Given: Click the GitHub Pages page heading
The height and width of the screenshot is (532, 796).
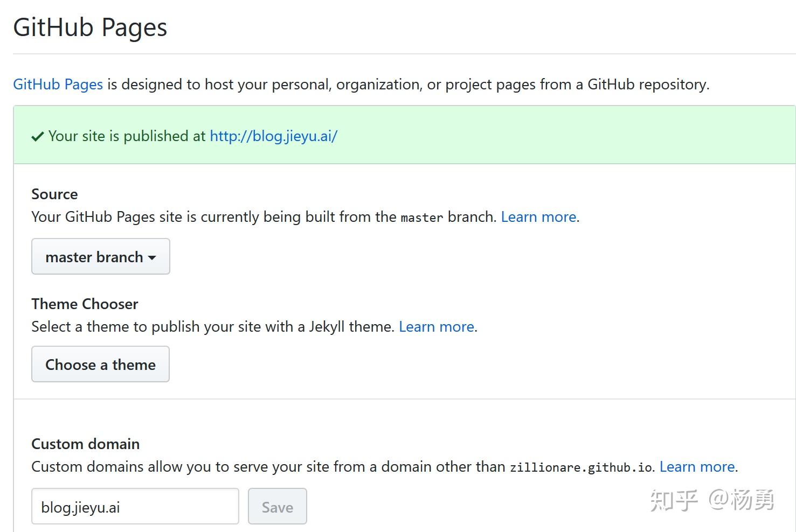Looking at the screenshot, I should coord(90,27).
